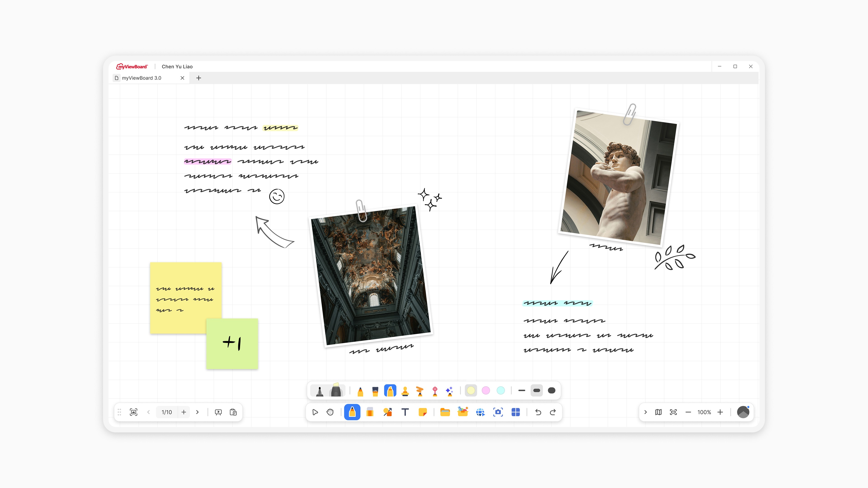Launch the embedded web browser
This screenshot has height=488, width=868.
pos(480,412)
